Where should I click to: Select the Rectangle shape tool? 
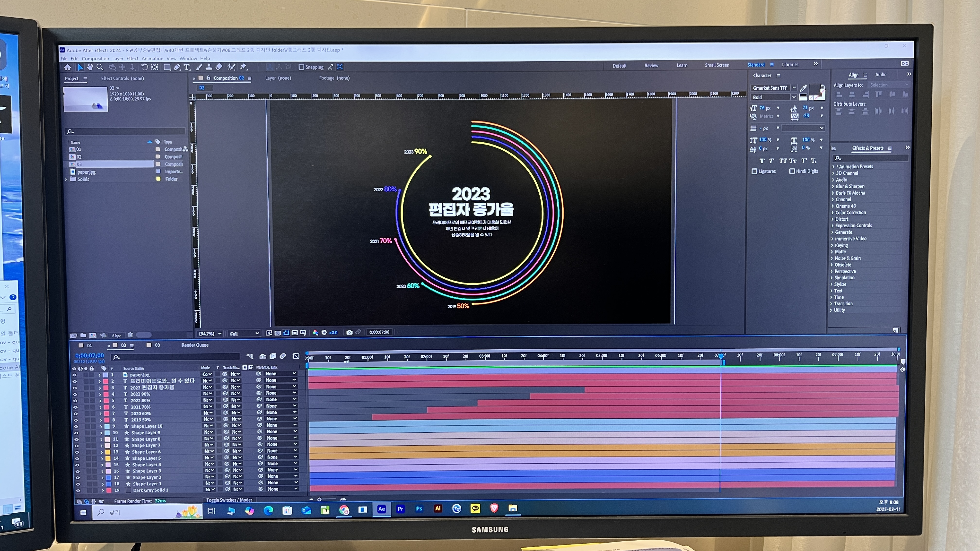(167, 67)
